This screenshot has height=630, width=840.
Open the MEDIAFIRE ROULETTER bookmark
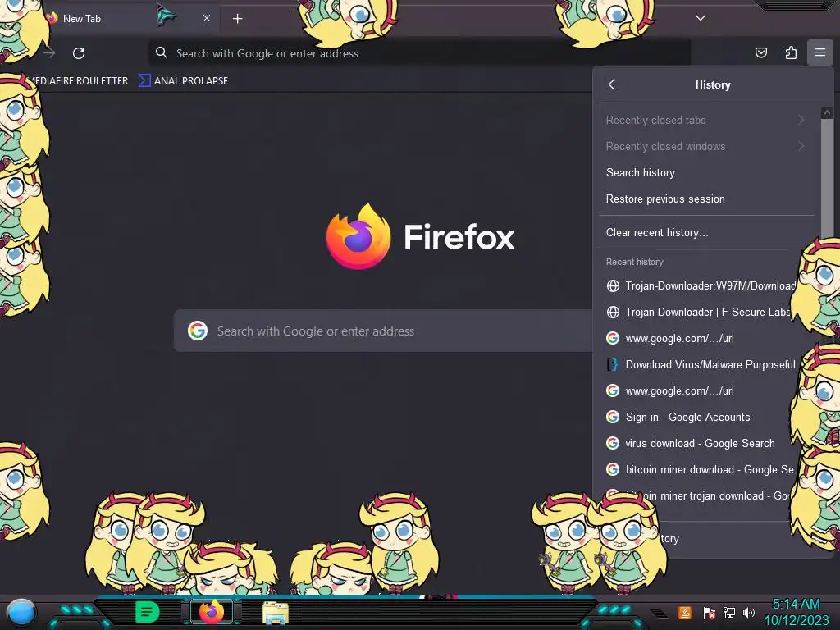click(79, 81)
